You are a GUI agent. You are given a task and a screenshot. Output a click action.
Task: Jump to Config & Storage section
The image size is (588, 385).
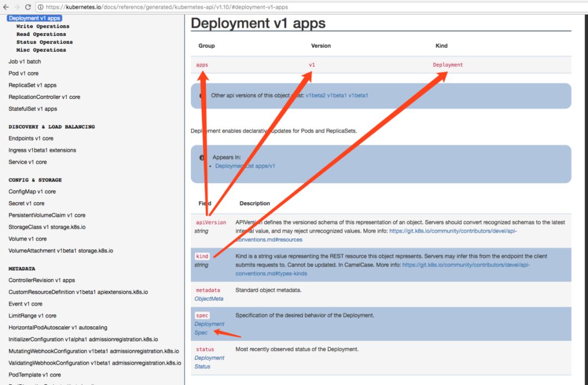(x=35, y=180)
